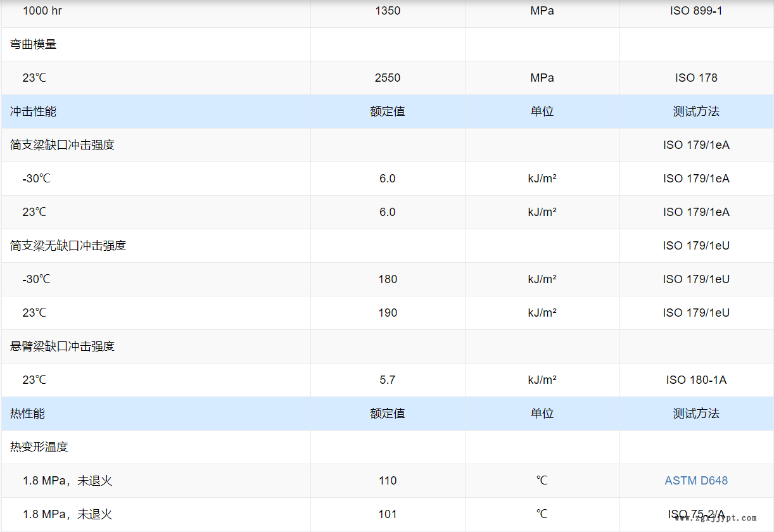Click the "1000 hr" row label
774x532 pixels.
(x=42, y=11)
